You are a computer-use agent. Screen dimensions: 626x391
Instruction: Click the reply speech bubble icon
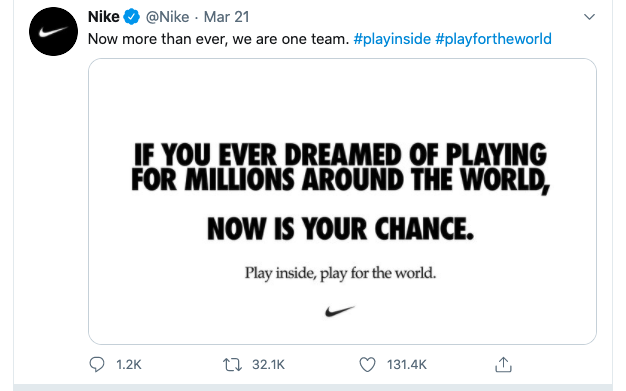97,364
